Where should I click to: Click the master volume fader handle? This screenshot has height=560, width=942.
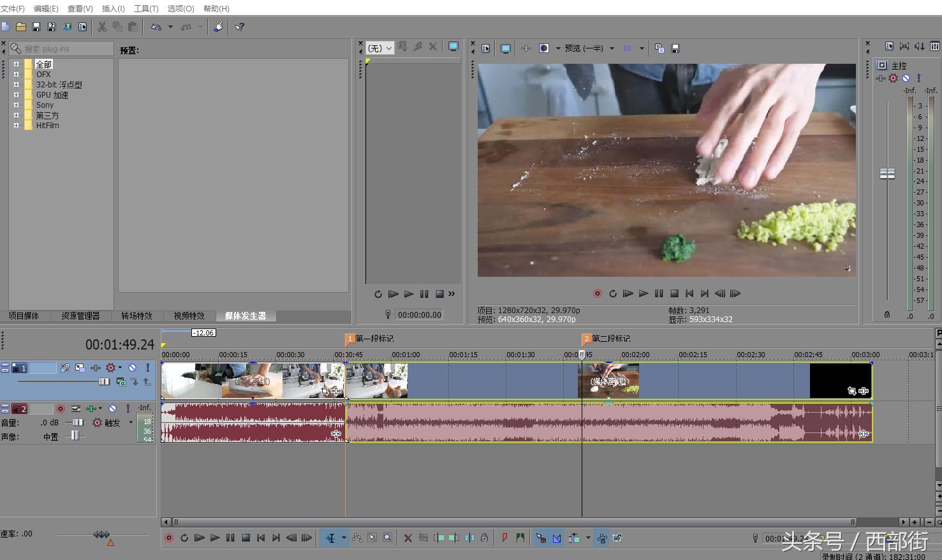click(x=887, y=173)
